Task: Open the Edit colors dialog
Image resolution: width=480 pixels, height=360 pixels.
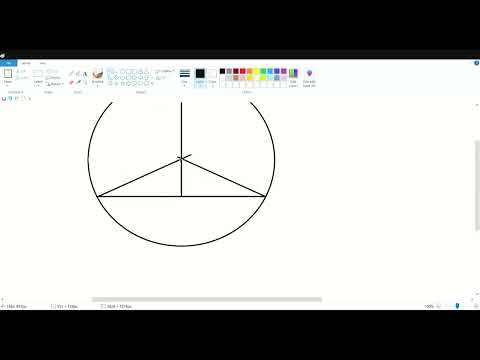Action: pos(293,78)
